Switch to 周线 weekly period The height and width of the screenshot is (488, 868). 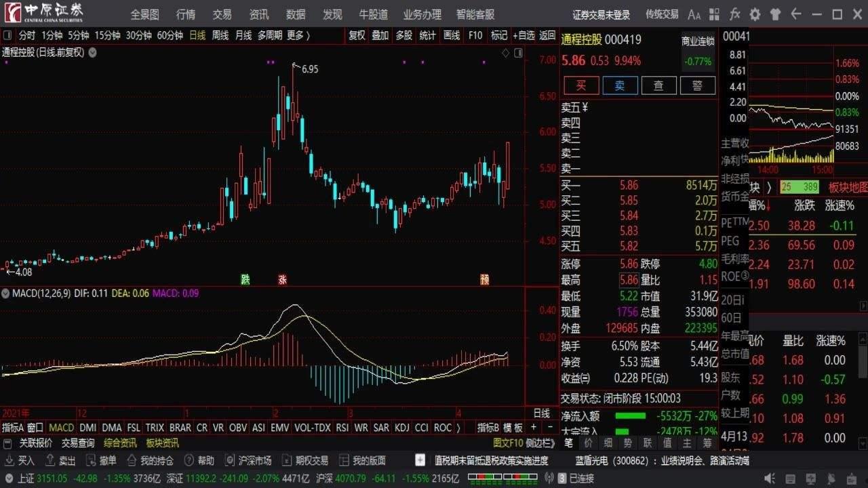[220, 35]
